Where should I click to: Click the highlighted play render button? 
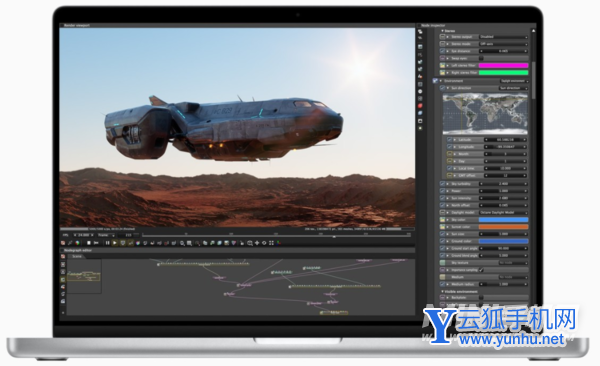115,243
